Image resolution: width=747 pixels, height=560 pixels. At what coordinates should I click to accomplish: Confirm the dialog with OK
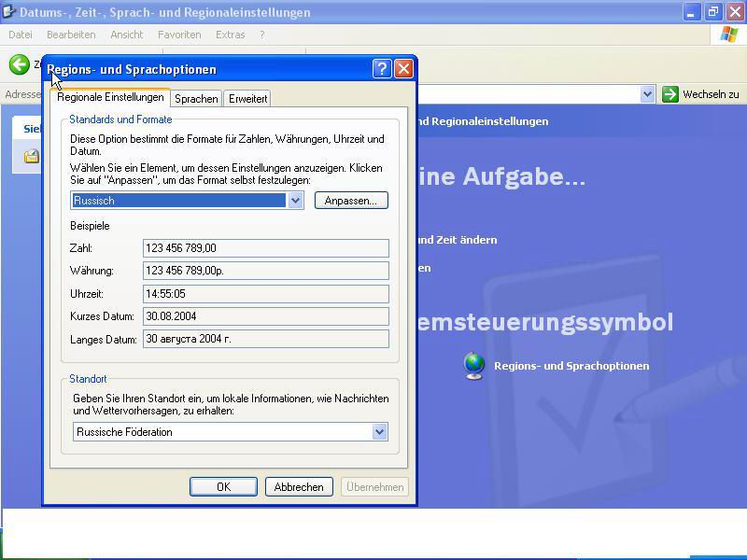[x=223, y=487]
